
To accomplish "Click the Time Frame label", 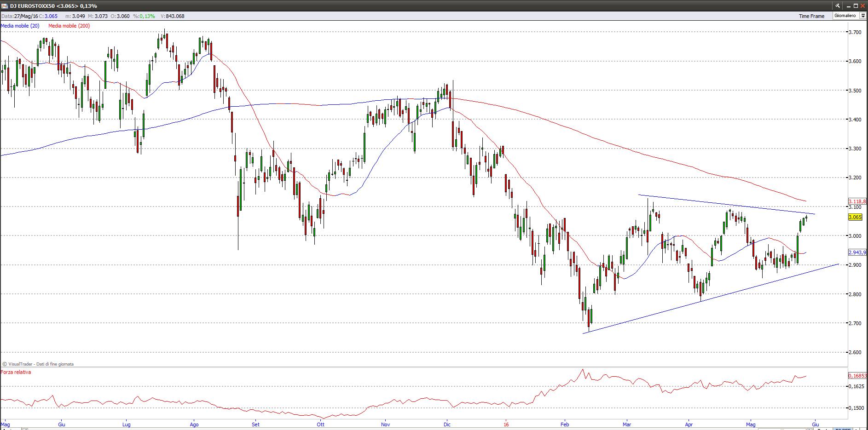I will click(811, 16).
